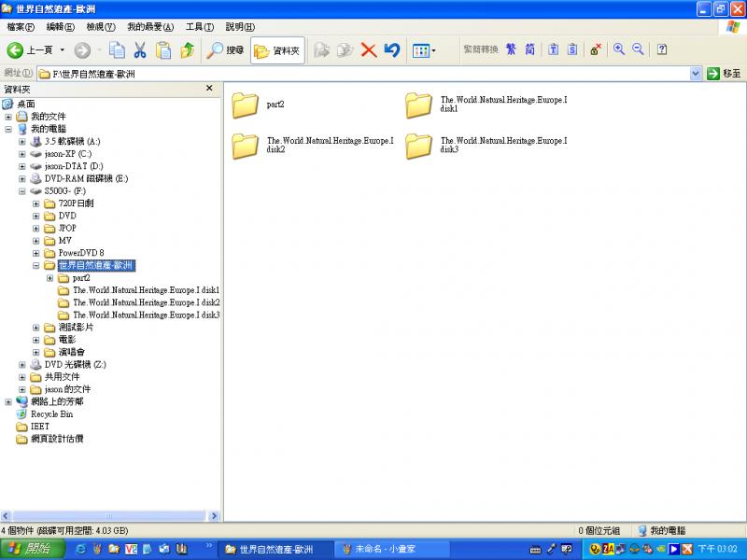Viewport: 747px width, 560px height.
Task: Open the Views dropdown in toolbar
Action: coord(424,49)
